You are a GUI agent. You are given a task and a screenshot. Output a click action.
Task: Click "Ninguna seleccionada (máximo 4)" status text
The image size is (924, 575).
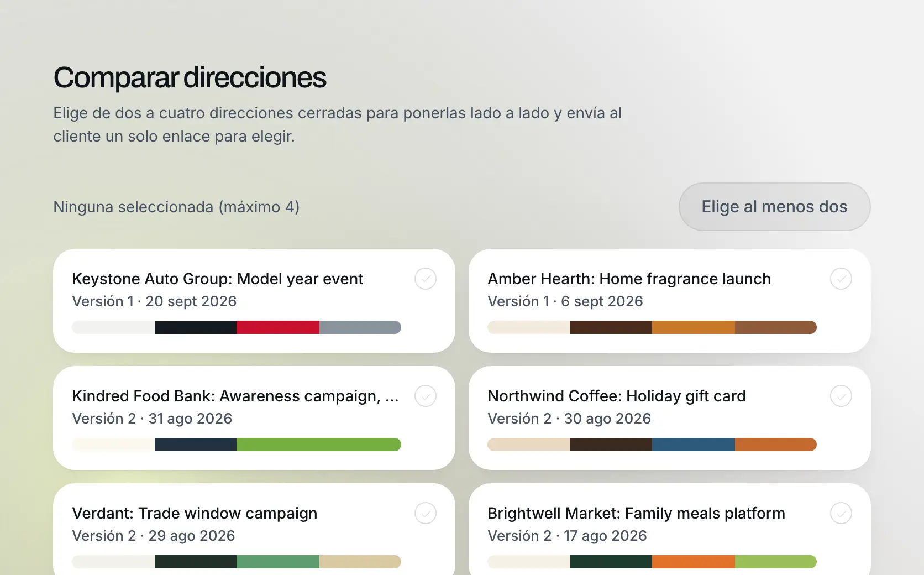(176, 207)
